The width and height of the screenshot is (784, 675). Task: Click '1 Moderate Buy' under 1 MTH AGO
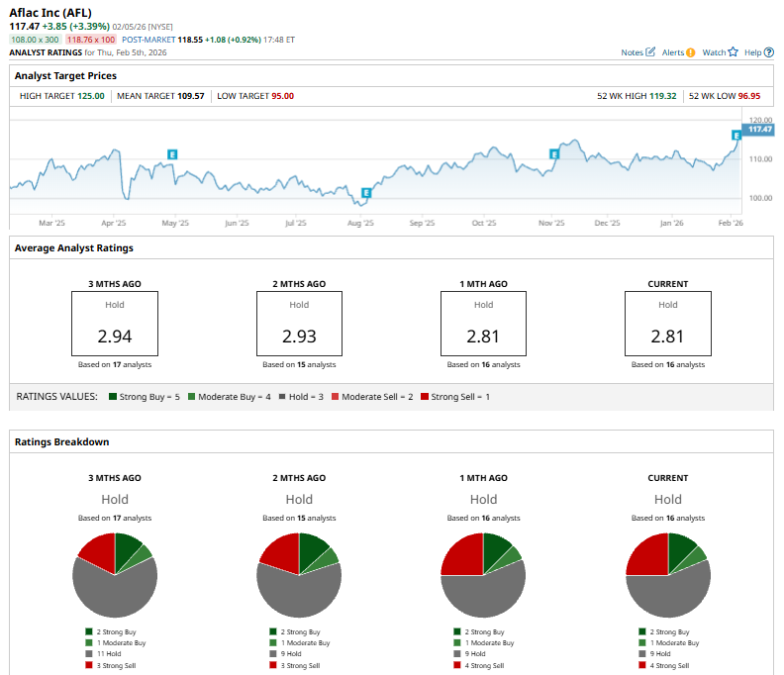(x=484, y=643)
